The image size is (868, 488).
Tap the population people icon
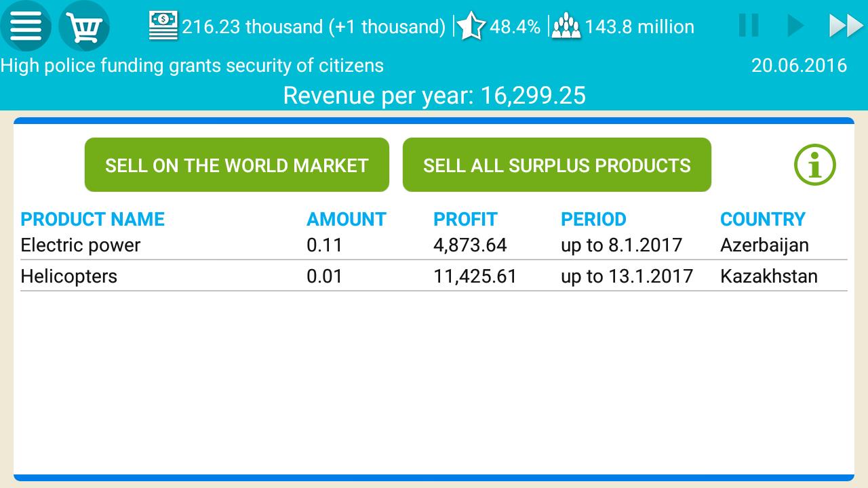[566, 26]
